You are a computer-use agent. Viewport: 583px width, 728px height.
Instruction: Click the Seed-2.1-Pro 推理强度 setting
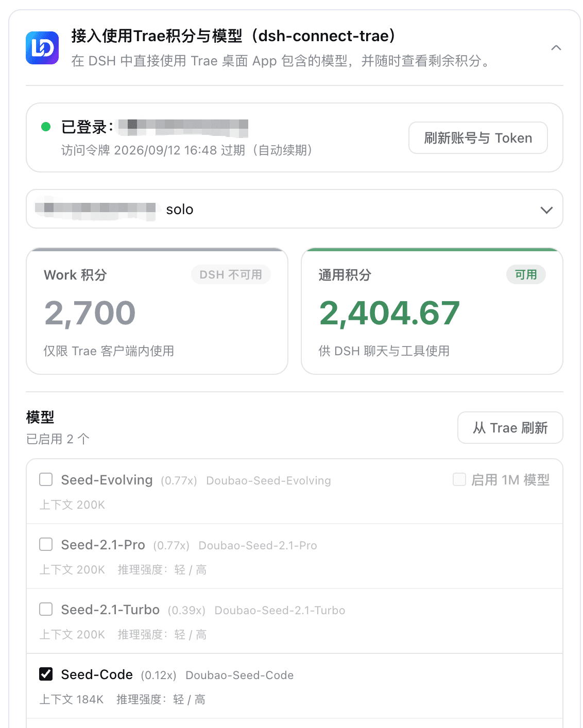[x=162, y=570]
